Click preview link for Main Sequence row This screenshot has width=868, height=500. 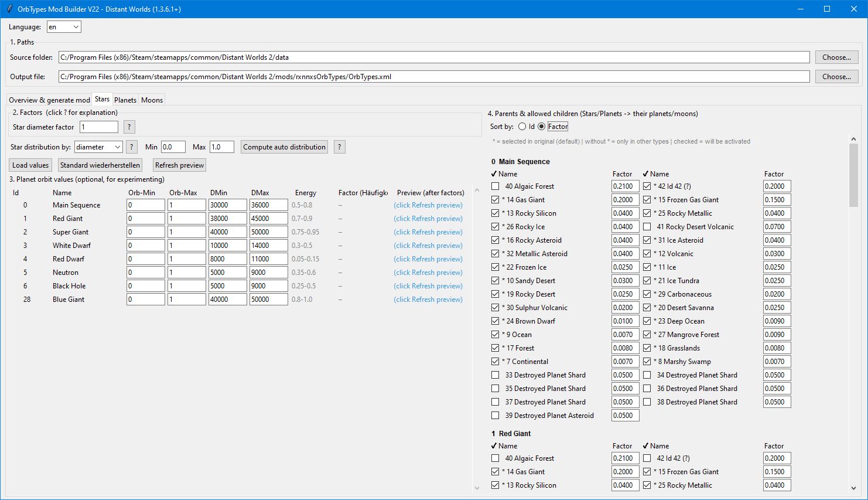tap(428, 205)
